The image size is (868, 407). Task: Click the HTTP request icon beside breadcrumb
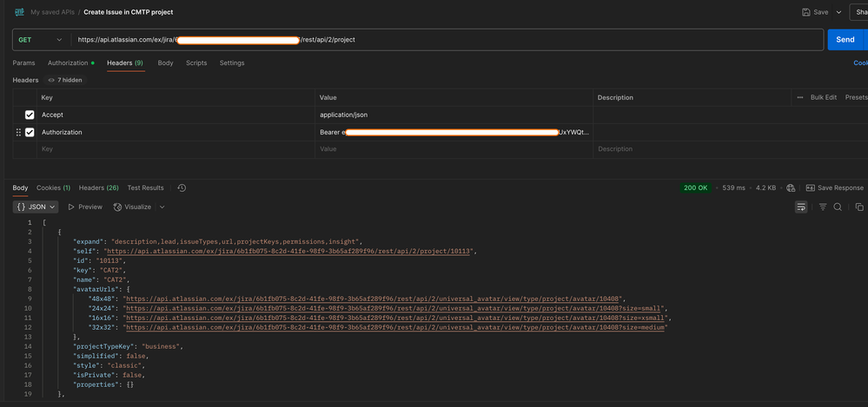(x=19, y=11)
